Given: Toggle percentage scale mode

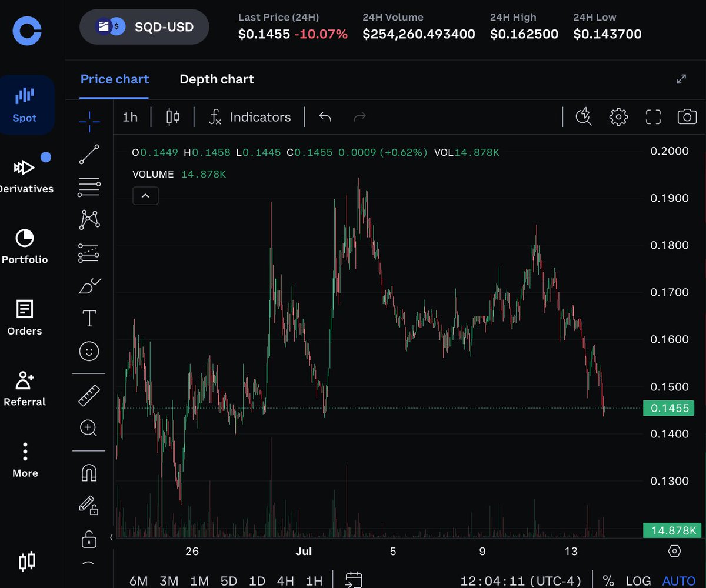Looking at the screenshot, I should point(608,581).
